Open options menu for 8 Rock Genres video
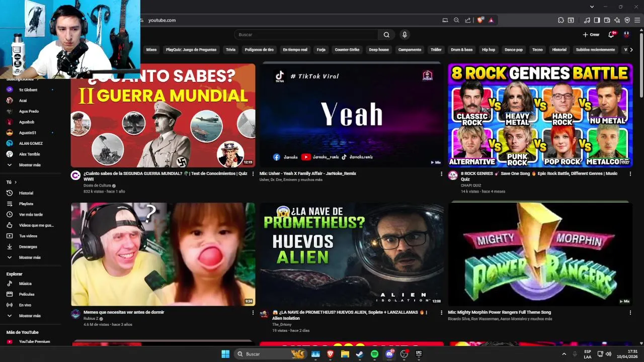This screenshot has height=362, width=644. [x=630, y=173]
